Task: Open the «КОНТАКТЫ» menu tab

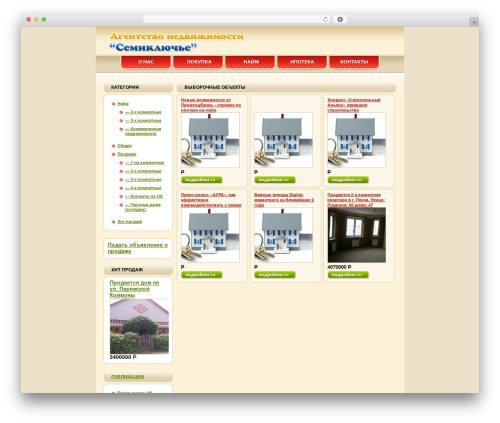Action: pyautogui.click(x=354, y=62)
